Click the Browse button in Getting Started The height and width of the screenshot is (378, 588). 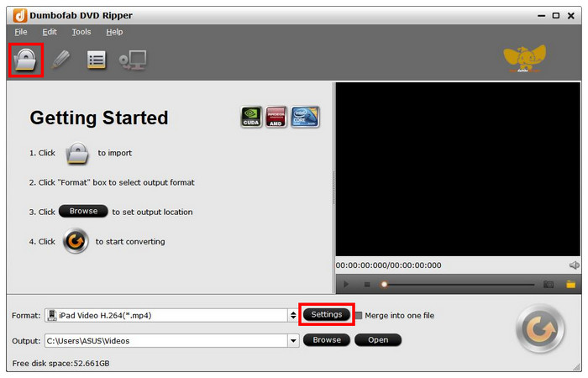tap(83, 211)
